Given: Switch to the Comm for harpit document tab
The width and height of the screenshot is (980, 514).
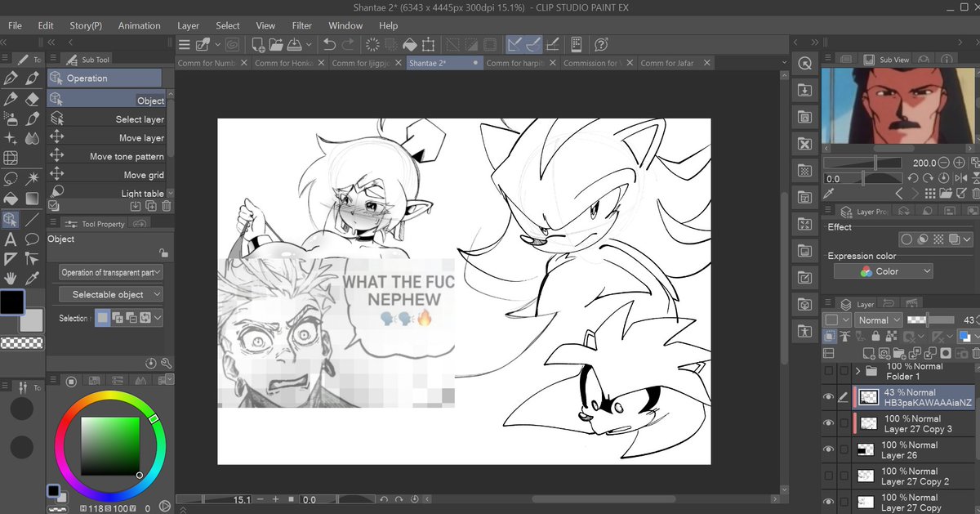Looking at the screenshot, I should 522,63.
